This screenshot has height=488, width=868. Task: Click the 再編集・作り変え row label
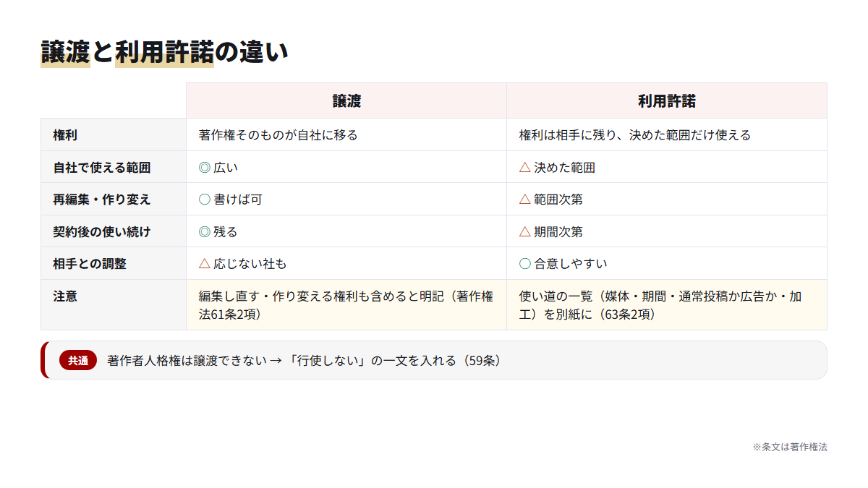pyautogui.click(x=114, y=200)
